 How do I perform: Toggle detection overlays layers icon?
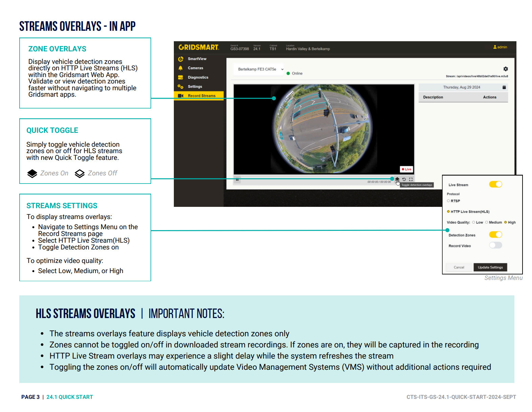[397, 179]
